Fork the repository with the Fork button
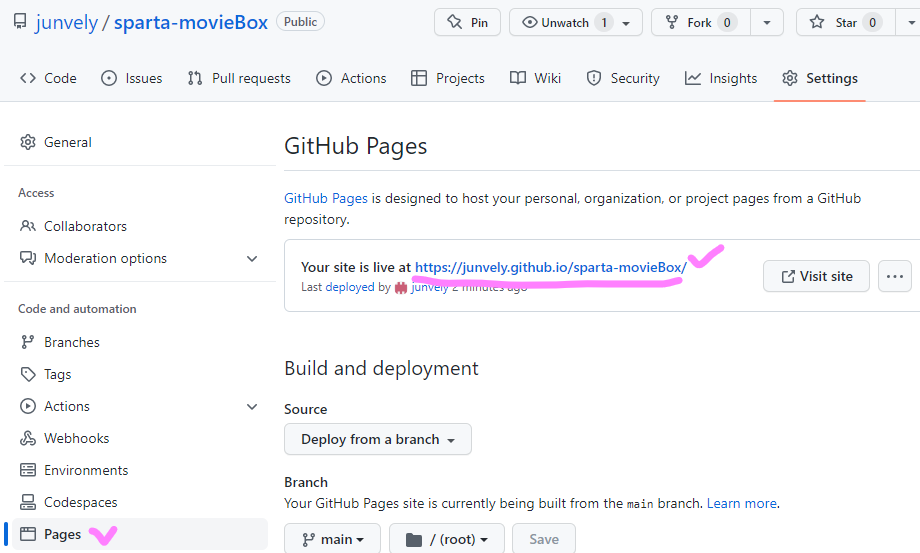The image size is (920, 553). coord(701,22)
